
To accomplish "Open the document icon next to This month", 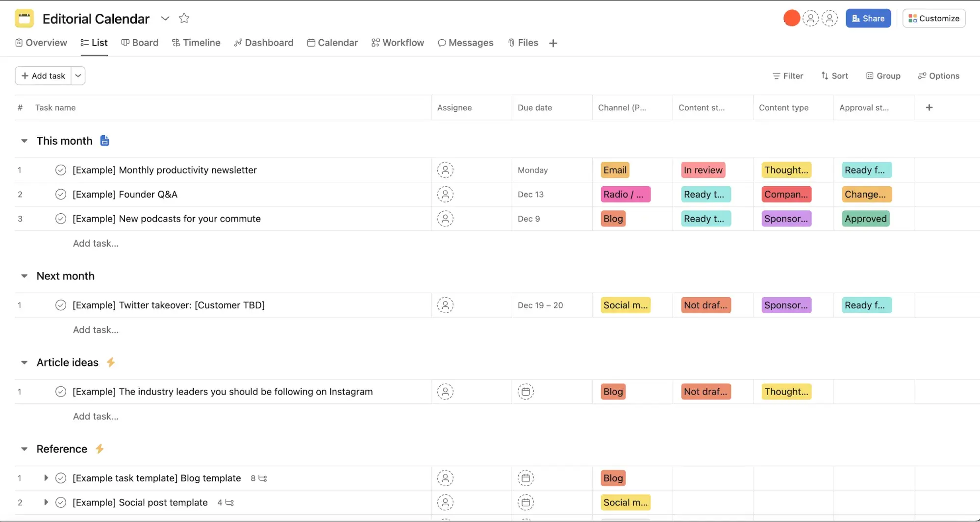I will point(104,141).
